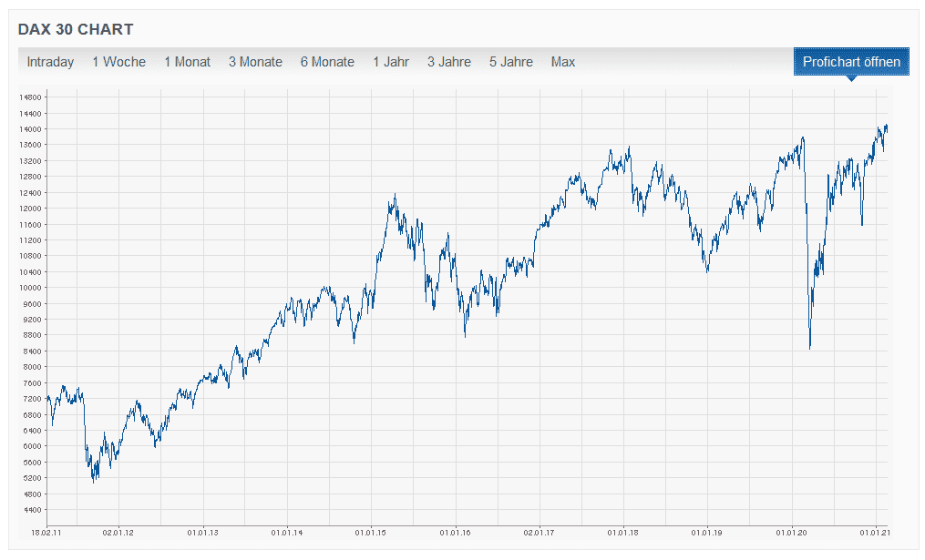Show the 1 Monat chart range
Screen dimensions: 925x560
pos(187,62)
